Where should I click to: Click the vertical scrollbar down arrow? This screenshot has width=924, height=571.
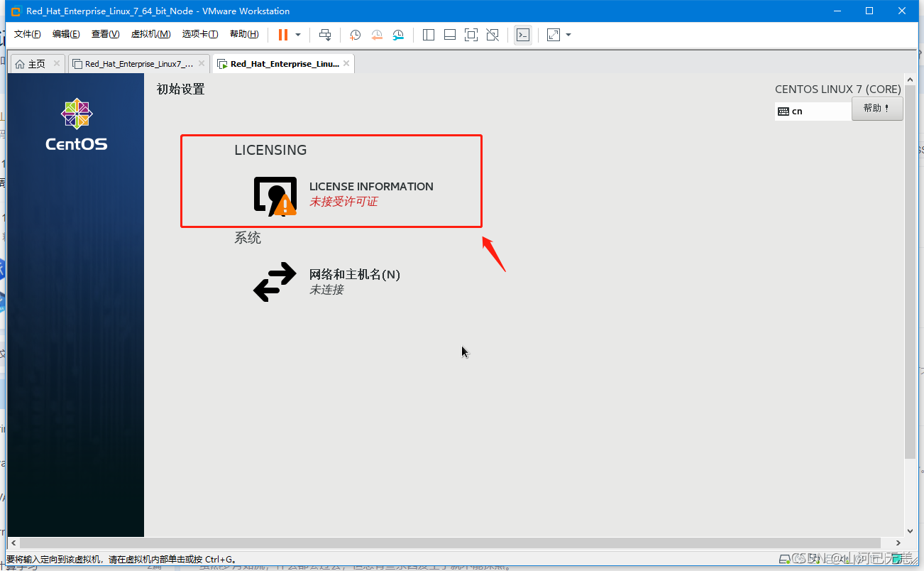[x=911, y=530]
